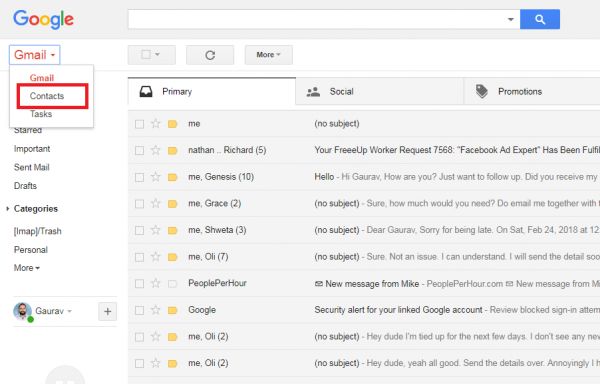Click the Google logo

[44, 19]
